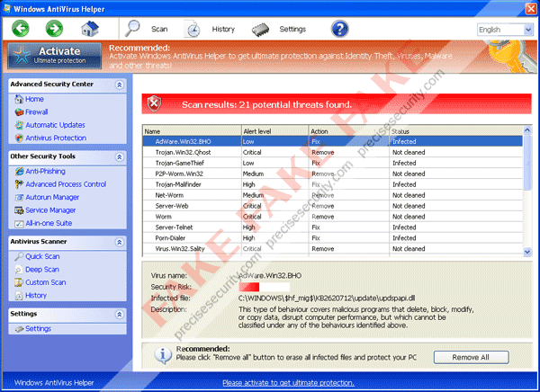Click the Settings icon in sidebar Settings panel
This screenshot has height=392, width=540.
(19, 329)
